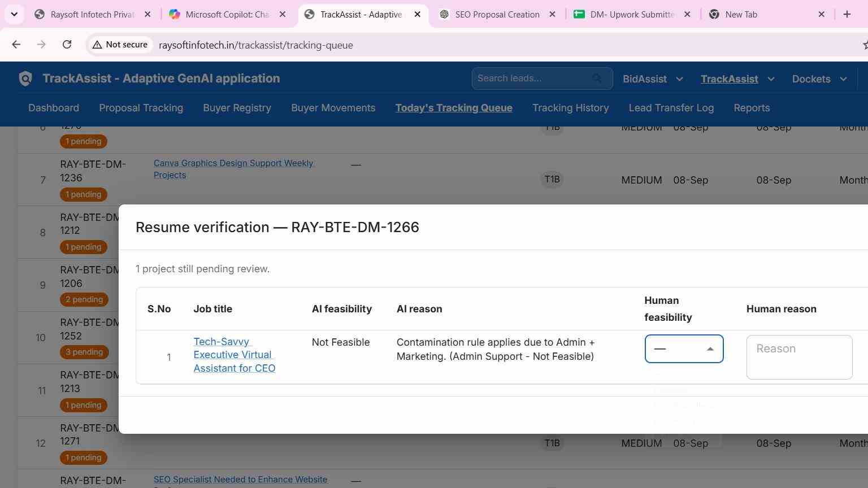Switch to the Proposal Tracking tab
Image resolution: width=868 pixels, height=488 pixels.
coord(141,108)
